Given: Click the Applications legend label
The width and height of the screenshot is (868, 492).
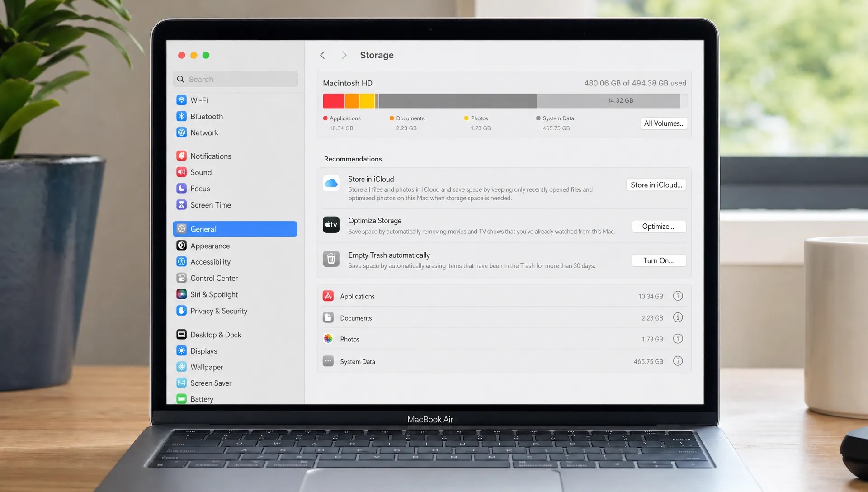Looking at the screenshot, I should tap(345, 118).
